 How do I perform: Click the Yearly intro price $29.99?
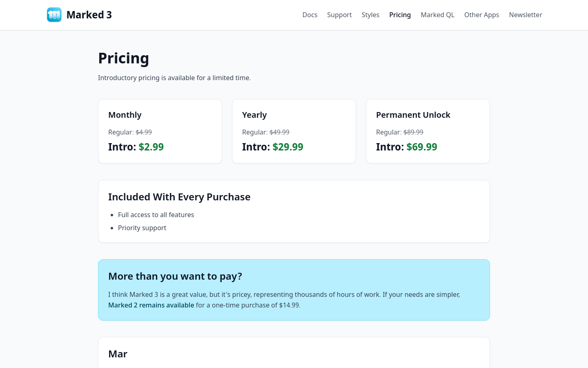(x=288, y=147)
